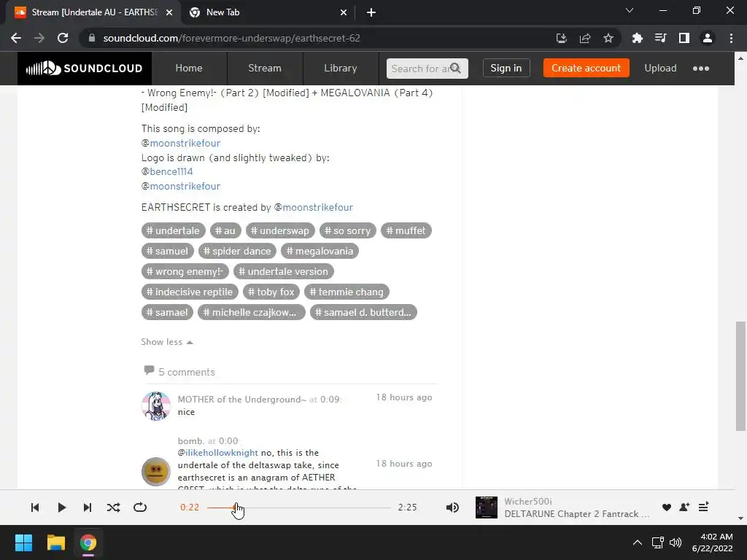Click MOTHER of the Underground avatar
747x560 pixels.
[x=156, y=405]
